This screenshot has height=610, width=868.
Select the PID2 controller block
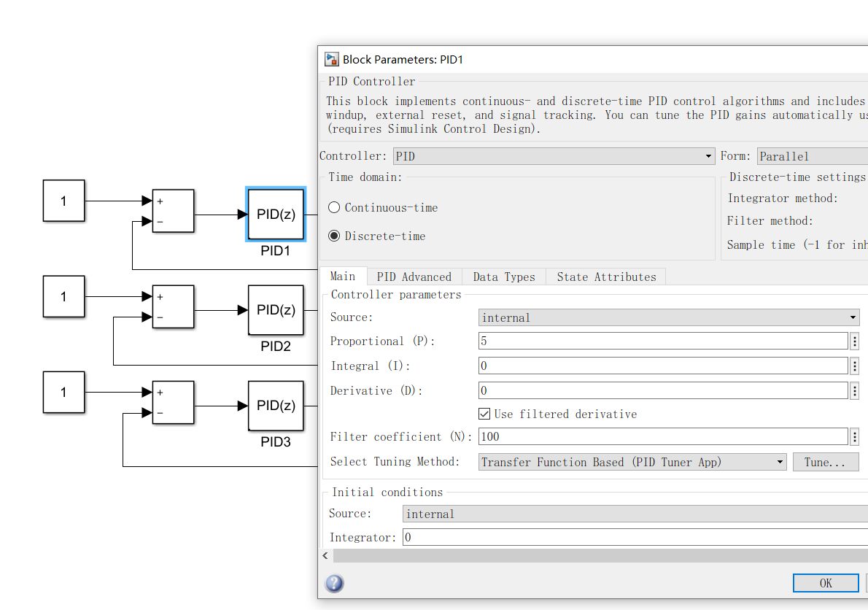[276, 310]
